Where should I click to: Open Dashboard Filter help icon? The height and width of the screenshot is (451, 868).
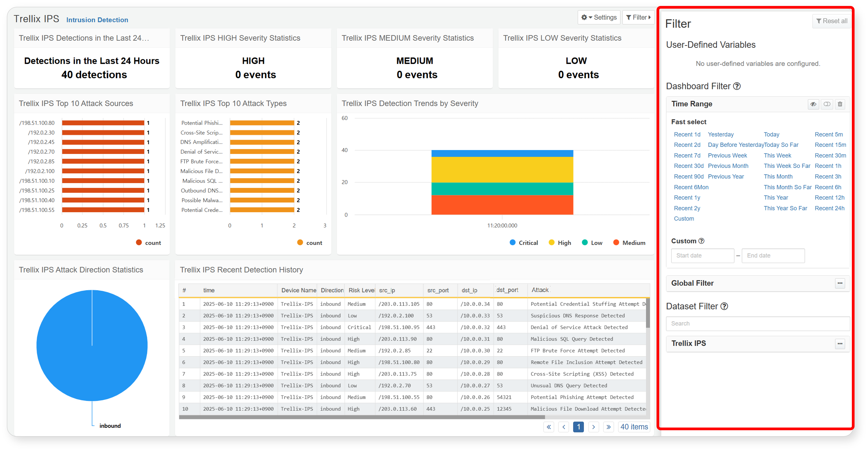pyautogui.click(x=737, y=86)
